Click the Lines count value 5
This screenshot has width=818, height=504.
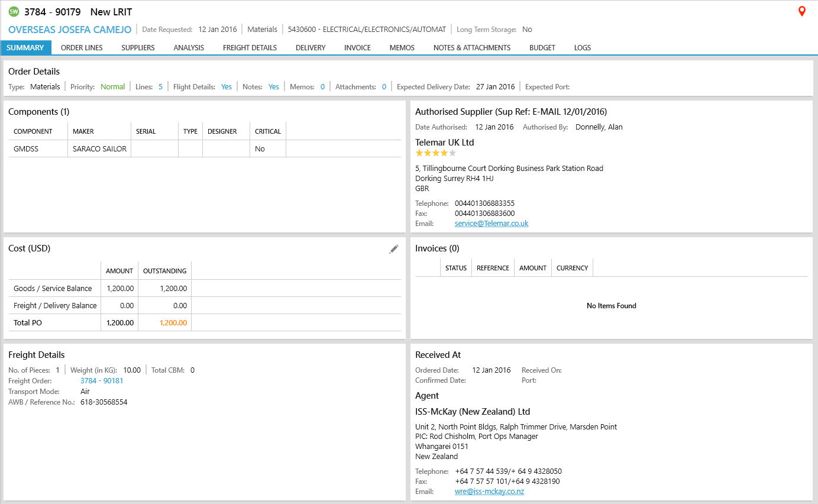(x=160, y=87)
